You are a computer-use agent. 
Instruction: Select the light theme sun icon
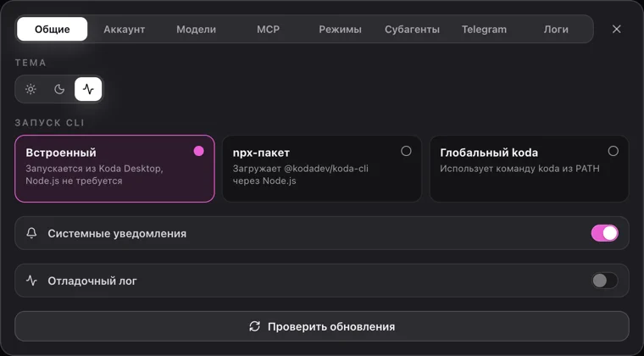31,89
